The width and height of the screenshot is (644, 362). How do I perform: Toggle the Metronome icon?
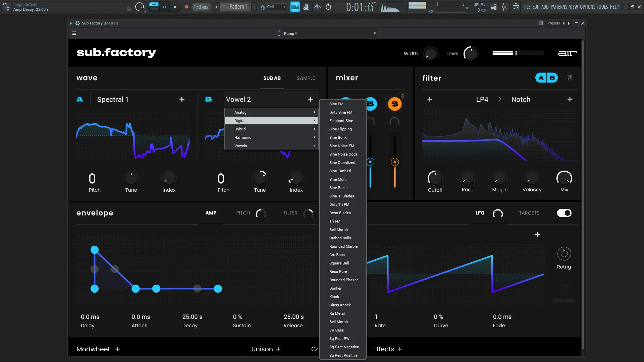click(x=306, y=7)
